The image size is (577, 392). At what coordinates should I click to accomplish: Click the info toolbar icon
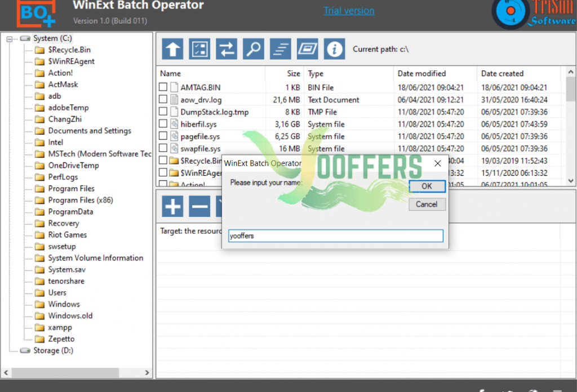coord(334,49)
